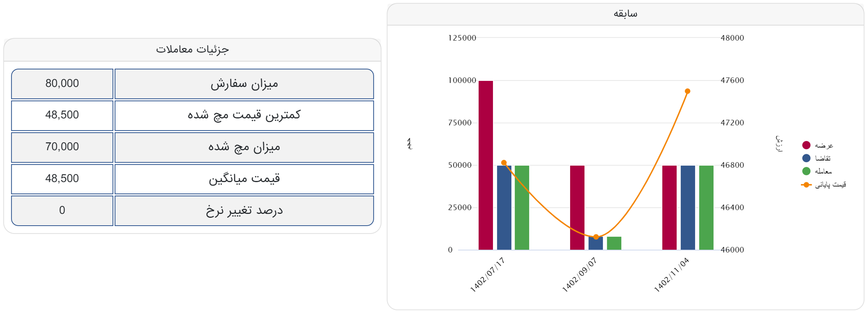Click the 70,000 value cell

coord(62,147)
